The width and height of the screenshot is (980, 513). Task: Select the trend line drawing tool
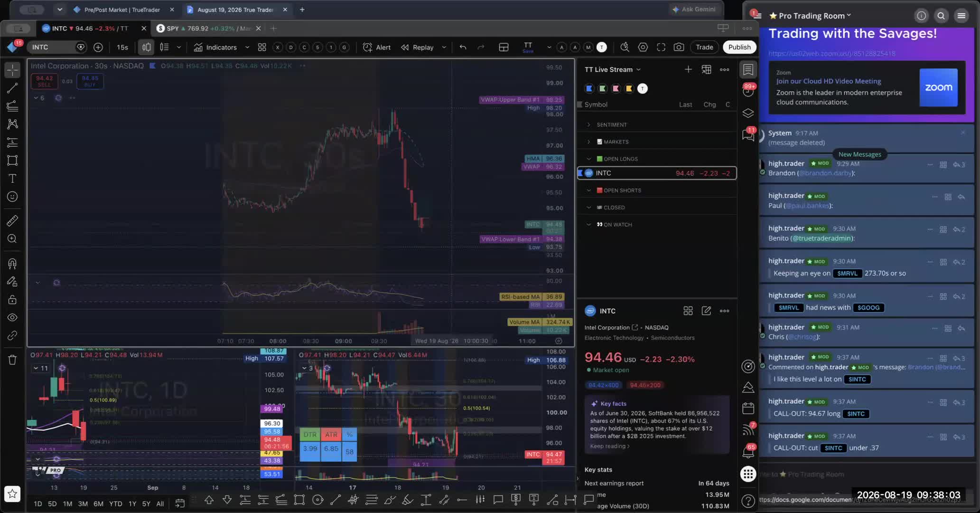click(12, 88)
